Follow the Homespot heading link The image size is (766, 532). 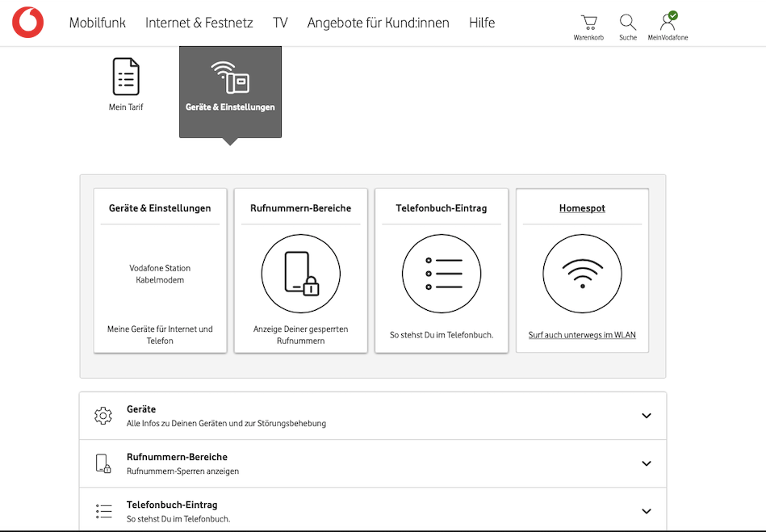point(582,208)
